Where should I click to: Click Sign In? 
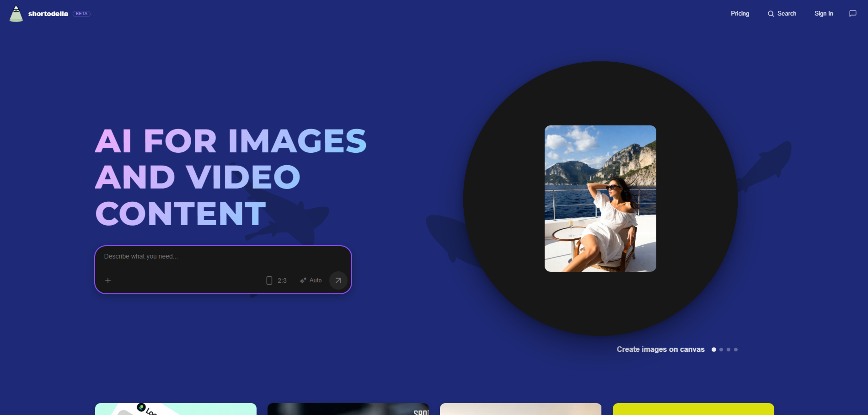tap(824, 14)
